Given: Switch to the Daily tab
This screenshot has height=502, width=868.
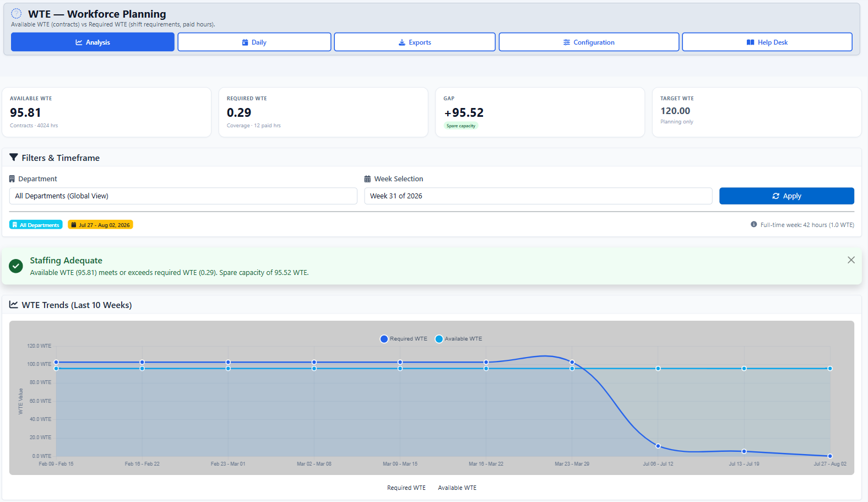Looking at the screenshot, I should click(x=254, y=42).
